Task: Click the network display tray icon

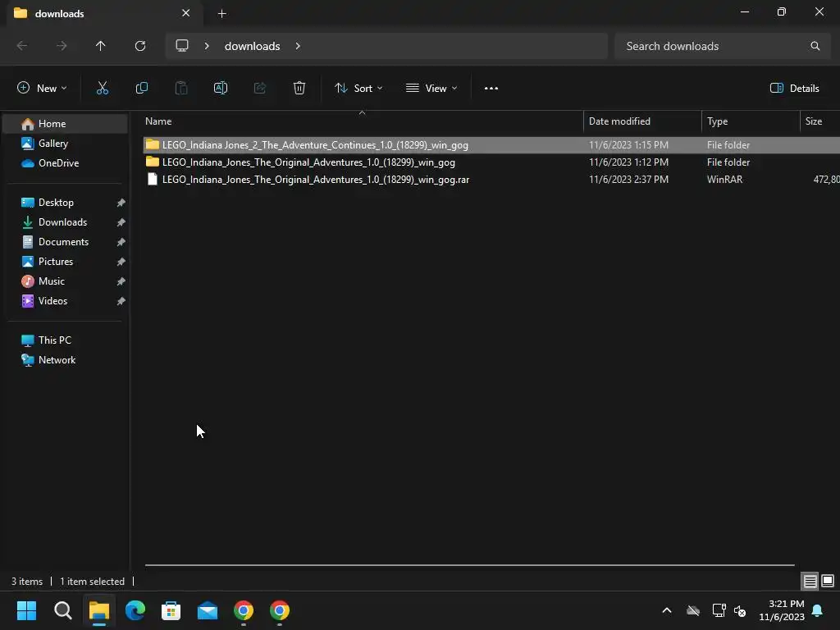Action: 719,610
